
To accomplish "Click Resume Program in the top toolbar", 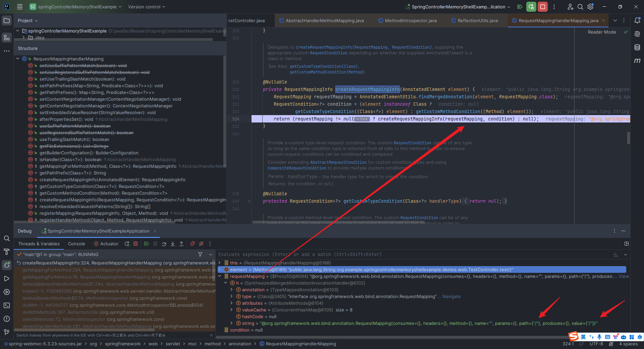I will [520, 7].
